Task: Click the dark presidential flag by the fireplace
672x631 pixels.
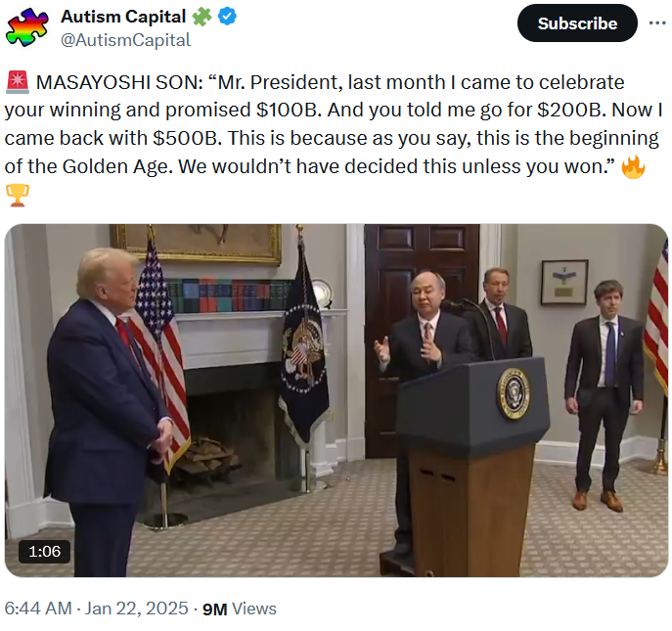Action: point(303,352)
